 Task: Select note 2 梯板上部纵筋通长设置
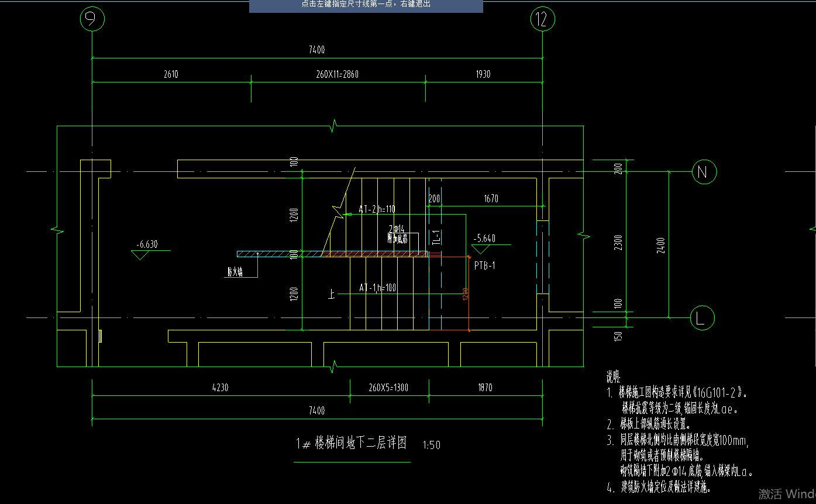click(649, 424)
